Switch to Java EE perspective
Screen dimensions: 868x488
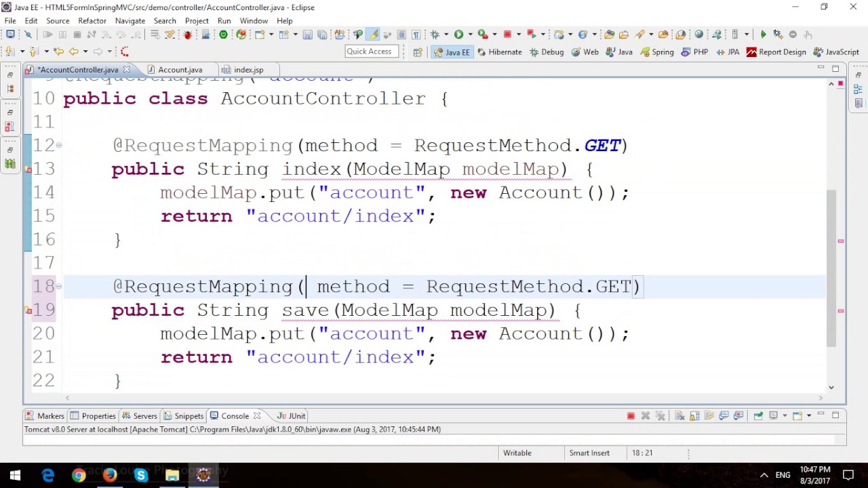pos(452,52)
